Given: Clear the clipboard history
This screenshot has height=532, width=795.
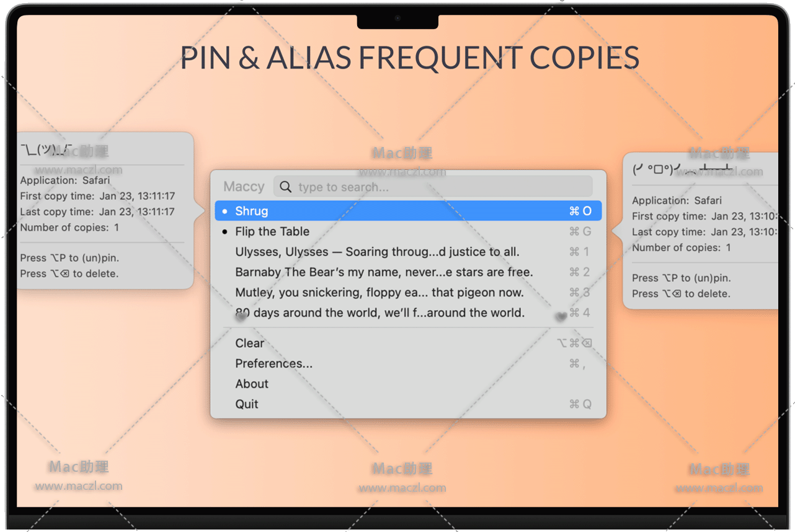Looking at the screenshot, I should [x=408, y=343].
